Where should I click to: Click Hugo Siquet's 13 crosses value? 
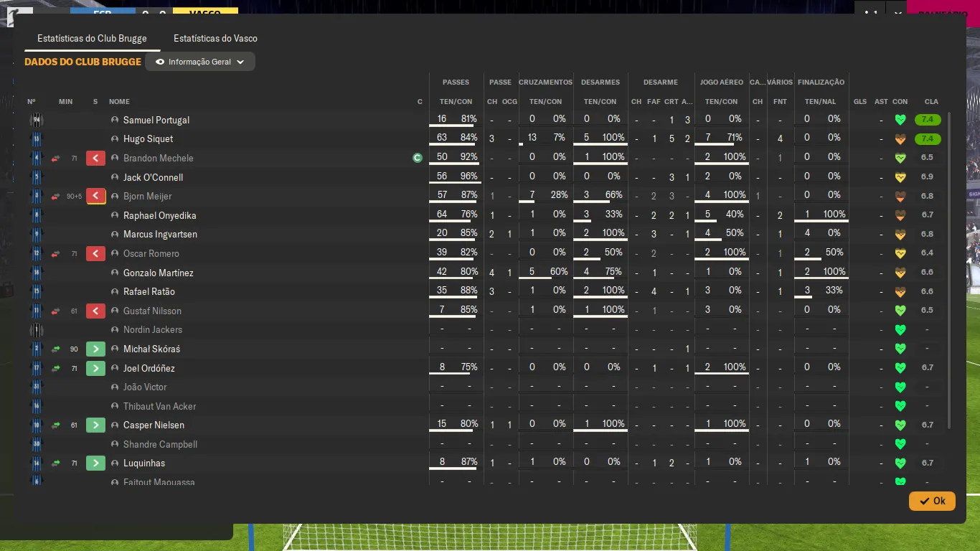532,138
